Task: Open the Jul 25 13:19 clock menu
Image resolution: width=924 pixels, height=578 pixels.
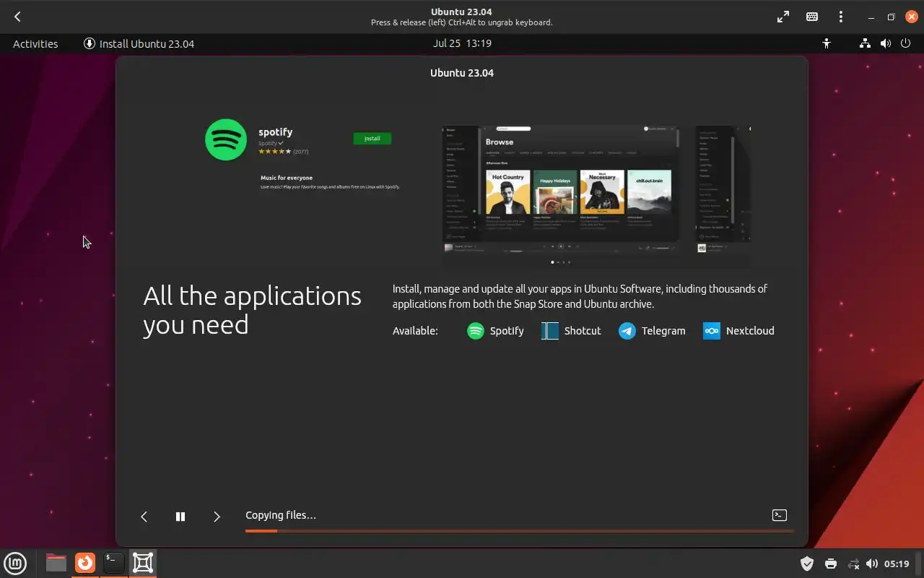Action: (x=462, y=43)
